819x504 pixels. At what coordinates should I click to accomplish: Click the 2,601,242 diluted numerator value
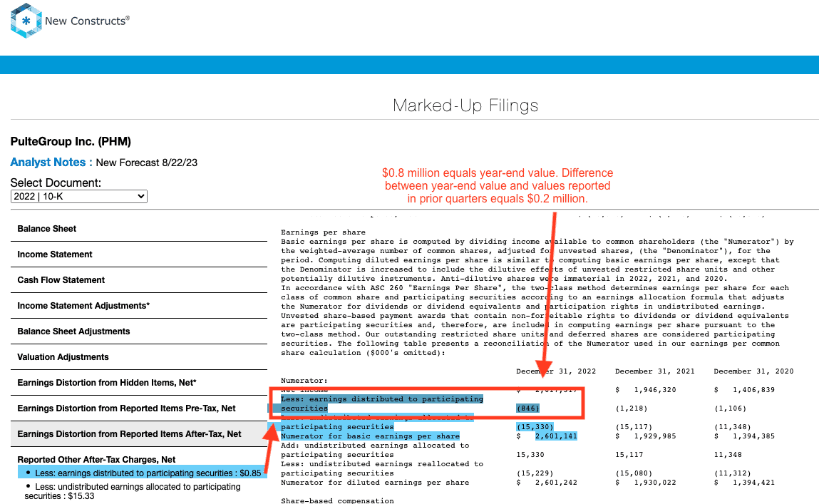click(556, 483)
